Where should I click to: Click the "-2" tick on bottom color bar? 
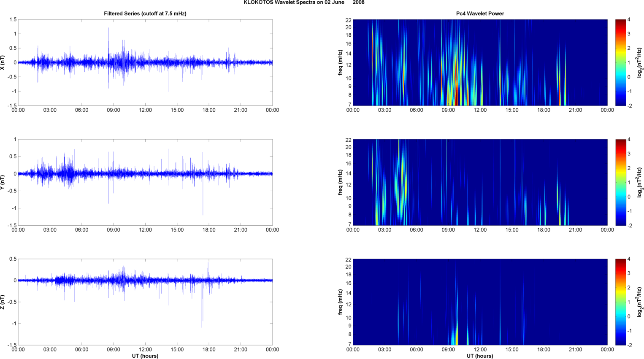[x=629, y=345]
